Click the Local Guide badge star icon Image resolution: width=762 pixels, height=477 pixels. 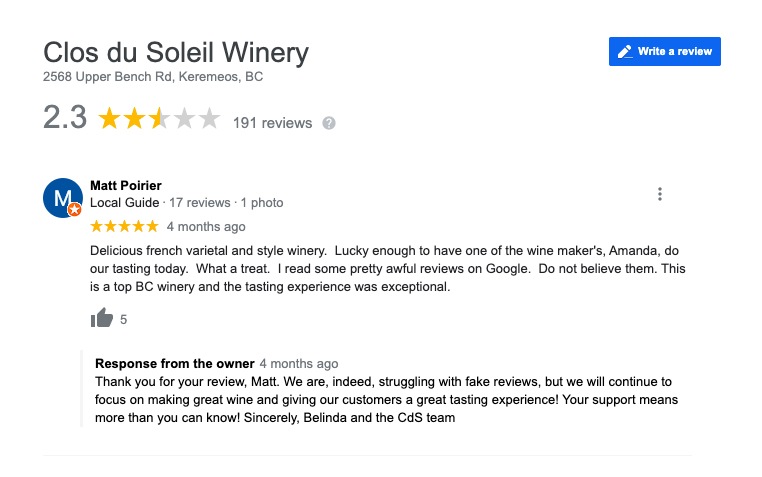[x=74, y=209]
